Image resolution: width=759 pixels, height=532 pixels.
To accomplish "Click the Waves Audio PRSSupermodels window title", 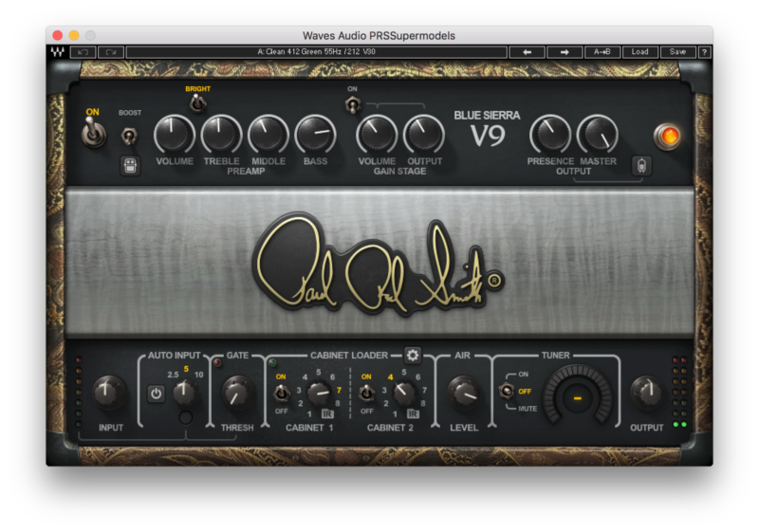I will (379, 36).
